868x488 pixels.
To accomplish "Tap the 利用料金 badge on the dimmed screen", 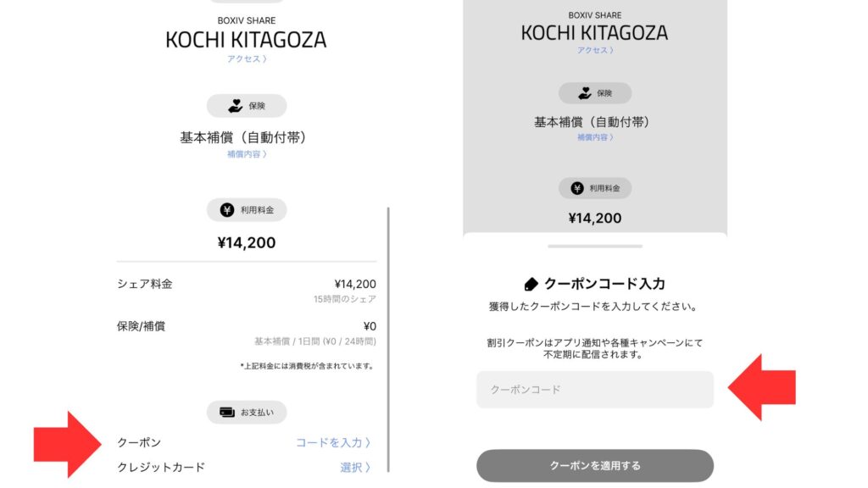I will point(594,188).
